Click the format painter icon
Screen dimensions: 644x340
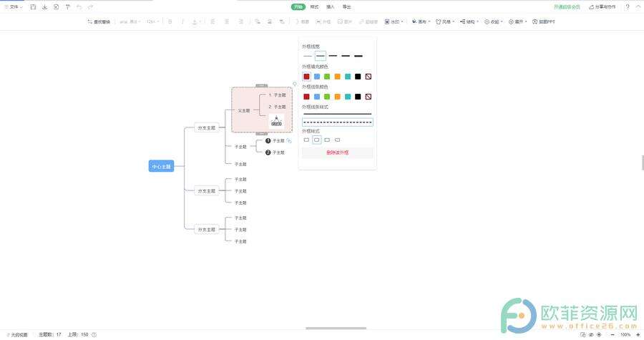tap(67, 6)
